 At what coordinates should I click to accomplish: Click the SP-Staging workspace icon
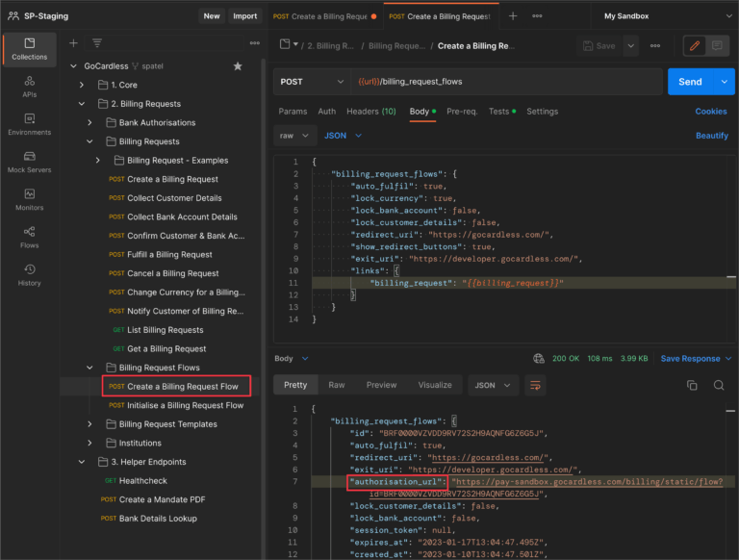pos(13,16)
